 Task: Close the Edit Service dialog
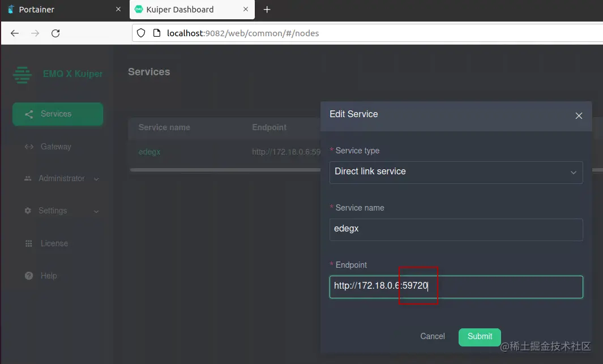click(579, 115)
